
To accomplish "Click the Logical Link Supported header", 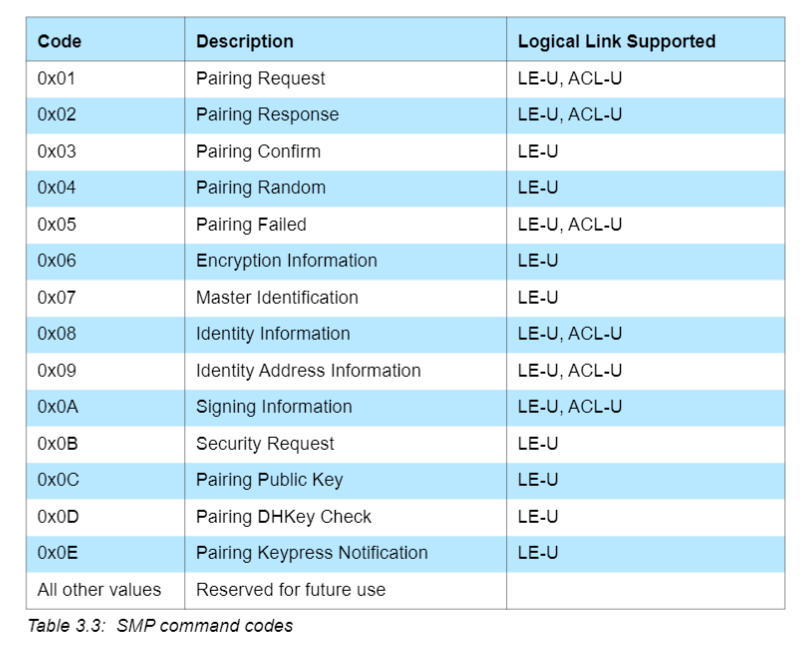I will [x=616, y=42].
